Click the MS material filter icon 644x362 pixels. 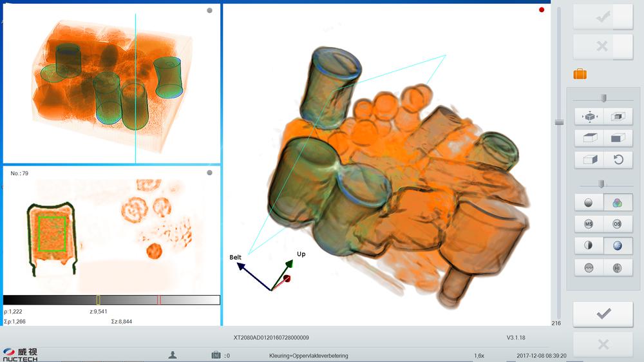(x=589, y=224)
